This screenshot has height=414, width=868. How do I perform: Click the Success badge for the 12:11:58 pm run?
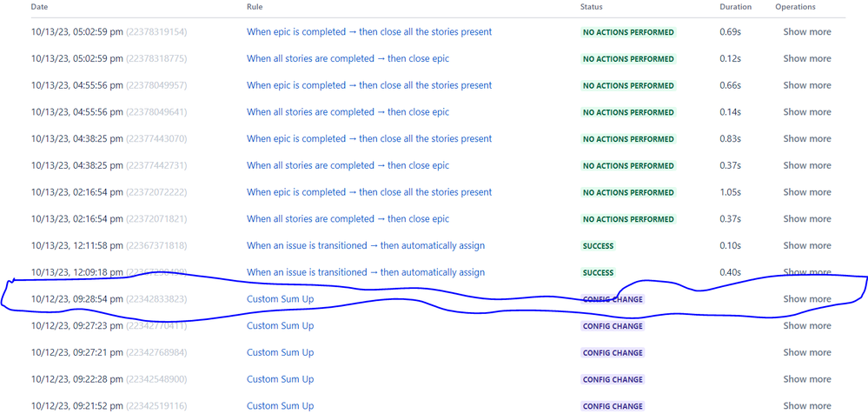click(x=599, y=245)
